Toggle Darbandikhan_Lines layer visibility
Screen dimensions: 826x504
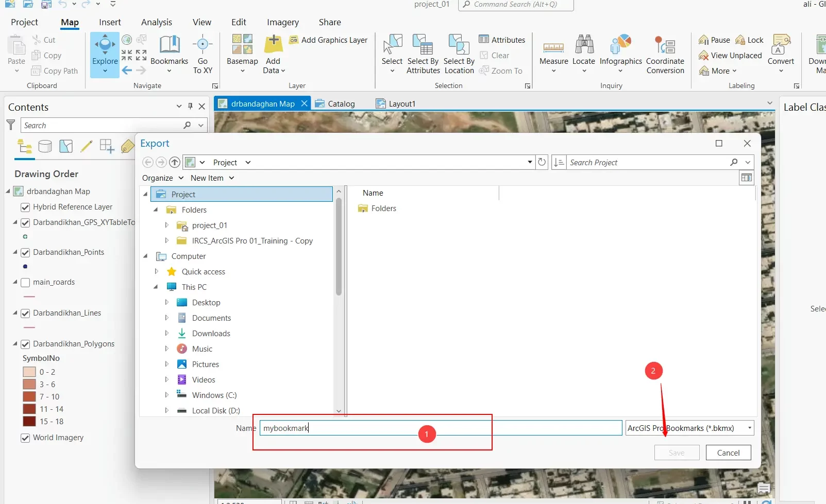25,313
